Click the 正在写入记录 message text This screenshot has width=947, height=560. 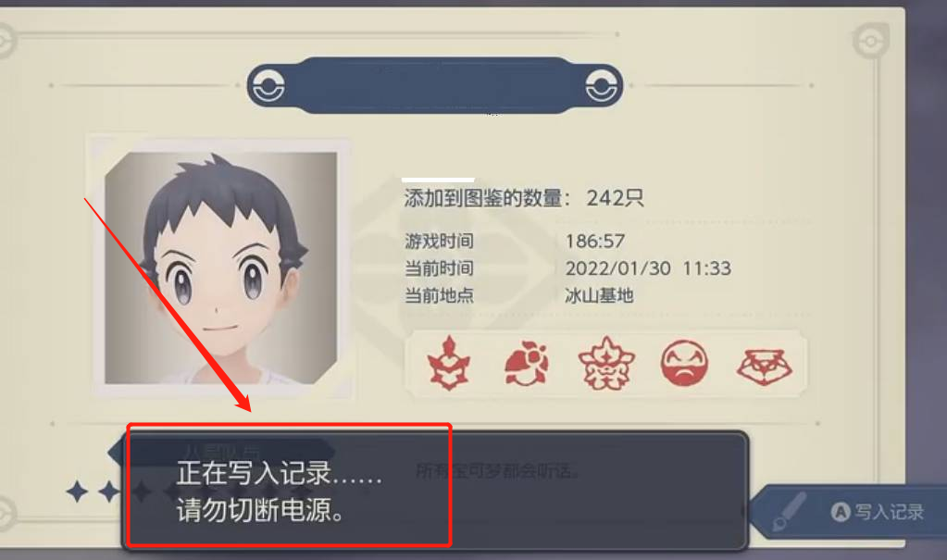pos(279,473)
